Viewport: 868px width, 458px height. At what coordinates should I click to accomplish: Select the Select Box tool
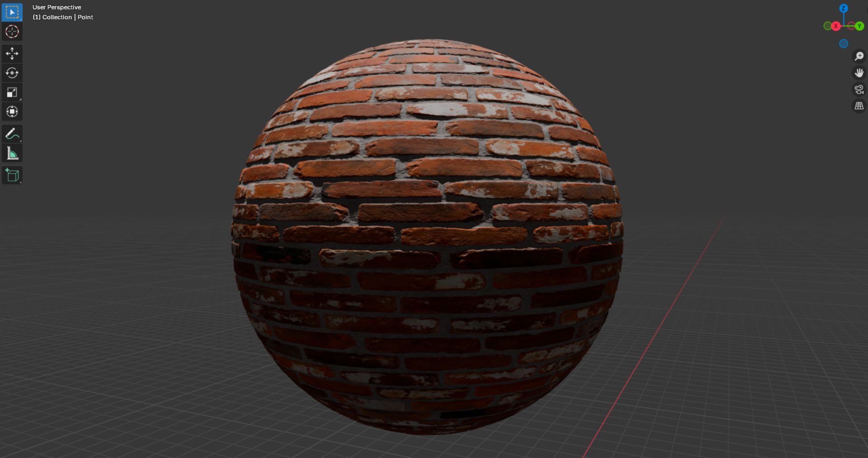[x=12, y=12]
